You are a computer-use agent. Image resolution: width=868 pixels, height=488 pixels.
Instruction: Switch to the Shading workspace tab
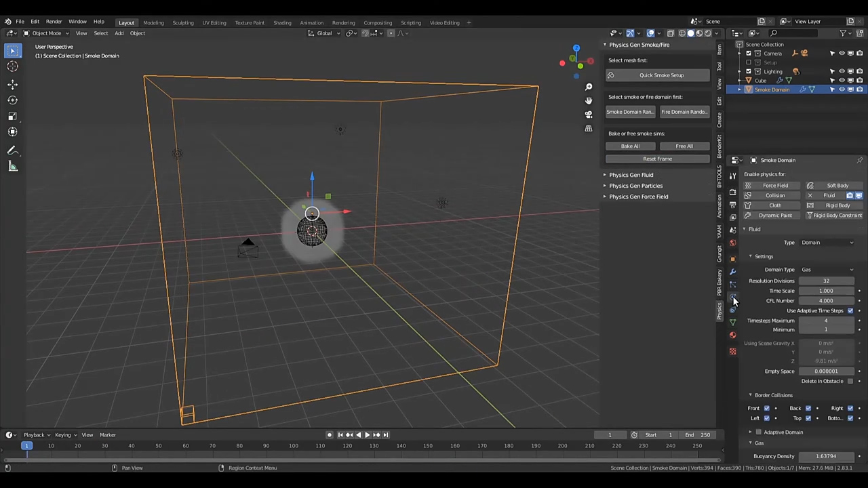coord(282,22)
